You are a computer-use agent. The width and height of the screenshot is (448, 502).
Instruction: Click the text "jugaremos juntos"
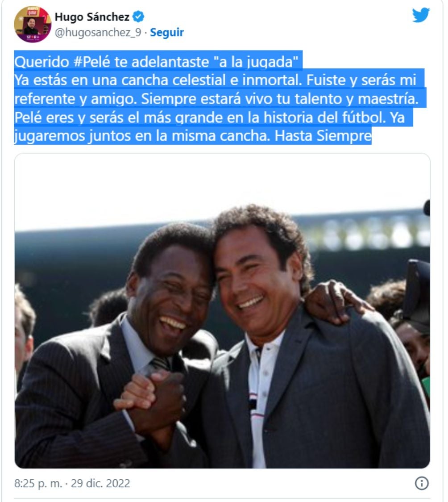pyautogui.click(x=72, y=136)
